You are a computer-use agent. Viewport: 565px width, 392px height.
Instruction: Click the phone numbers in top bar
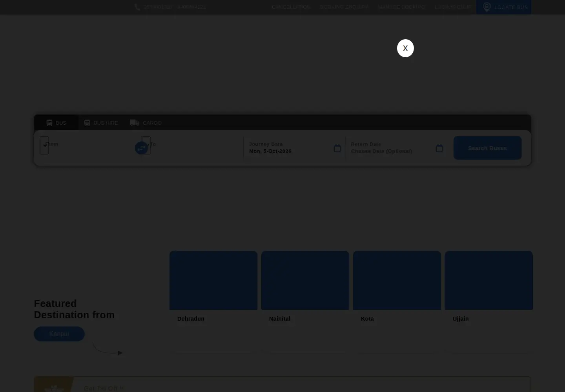(x=175, y=7)
